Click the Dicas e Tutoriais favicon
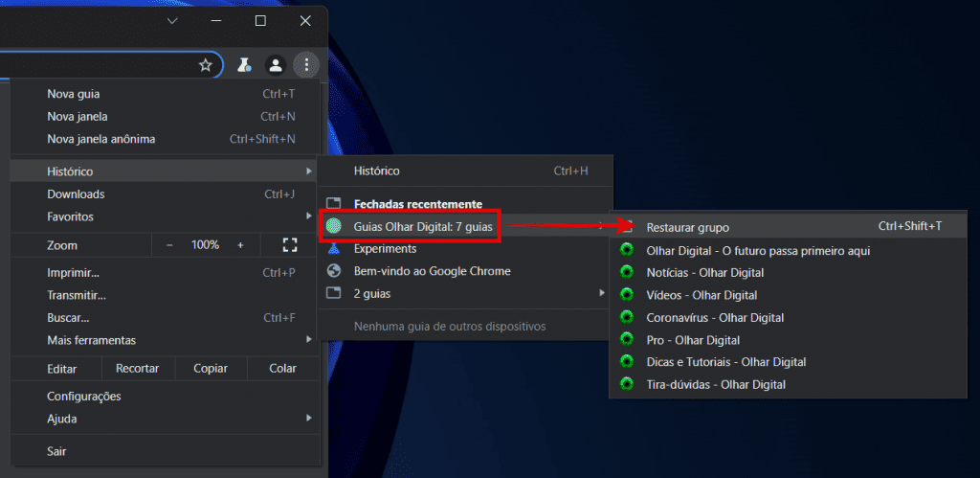 (x=626, y=362)
